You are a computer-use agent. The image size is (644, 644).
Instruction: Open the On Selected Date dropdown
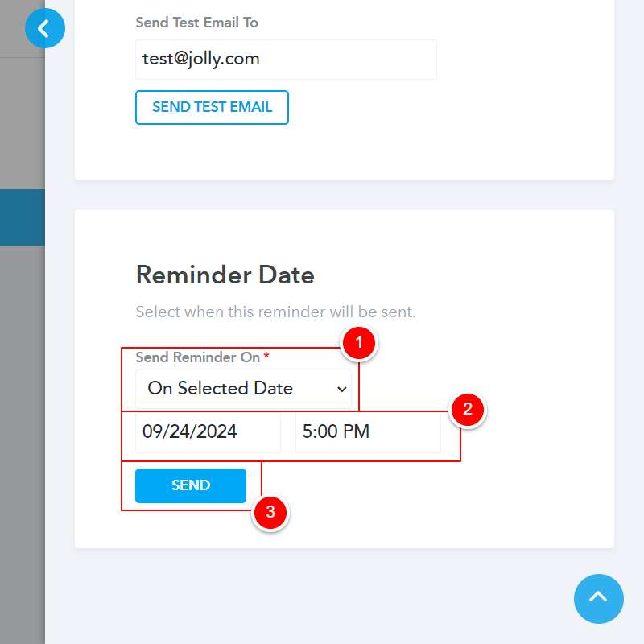[x=242, y=389]
